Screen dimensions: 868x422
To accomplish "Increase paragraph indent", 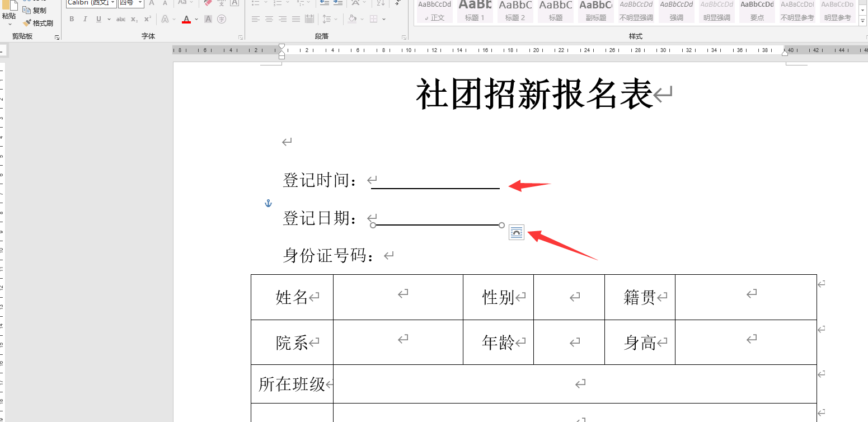I will pos(338,4).
